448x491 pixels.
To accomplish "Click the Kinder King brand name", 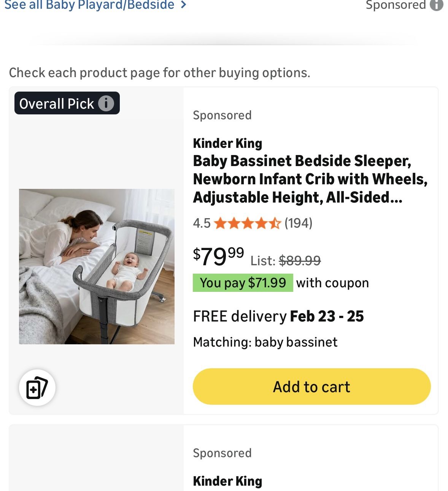I will pos(227,143).
